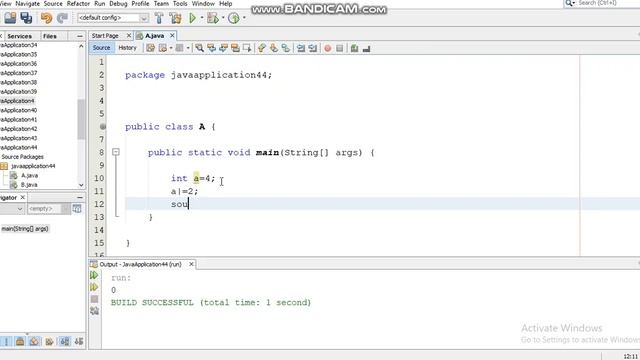This screenshot has width=640, height=360.
Task: Click the Navigator filter icon beside <empty>
Action: pyautogui.click(x=77, y=209)
